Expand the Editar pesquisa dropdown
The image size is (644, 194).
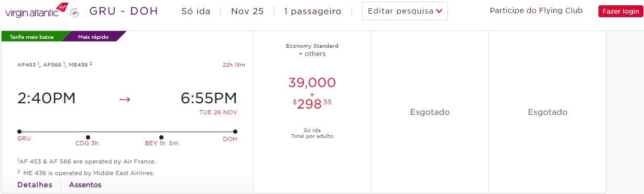pyautogui.click(x=405, y=11)
